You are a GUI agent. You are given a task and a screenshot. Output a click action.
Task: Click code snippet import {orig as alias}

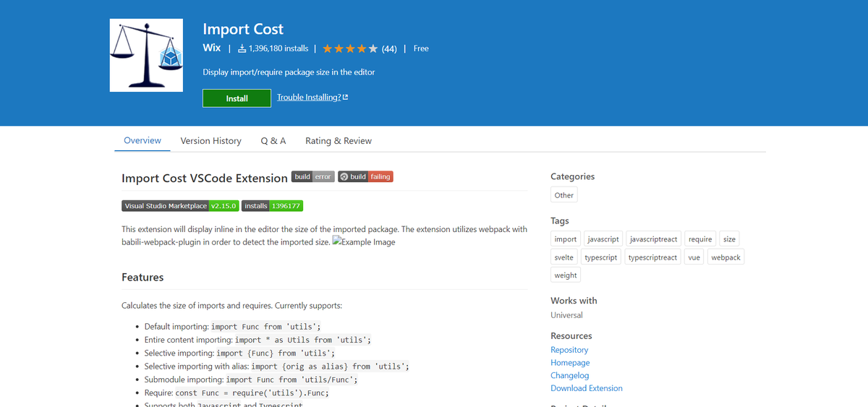[330, 367]
